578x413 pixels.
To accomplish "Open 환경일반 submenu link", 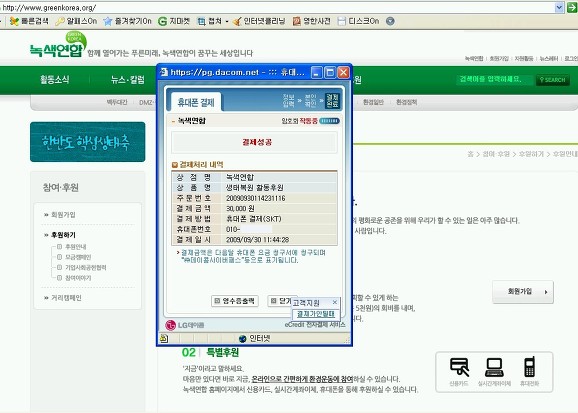I will [373, 102].
